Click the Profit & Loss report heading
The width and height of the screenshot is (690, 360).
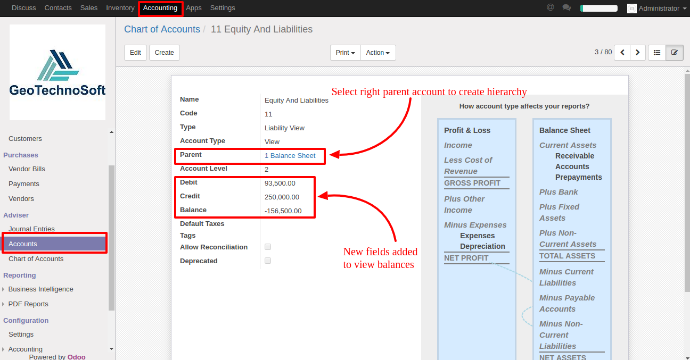click(x=467, y=130)
